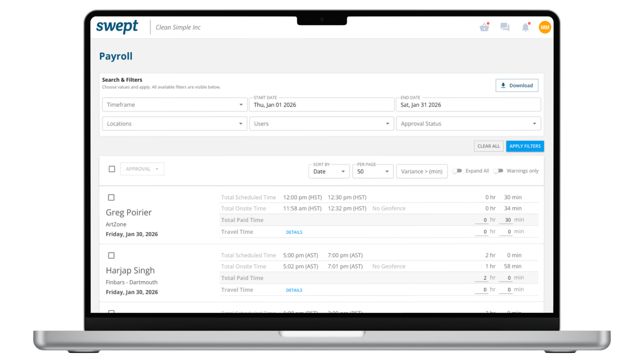Click the Finbars - Dartmouth location text
644x362 pixels.
point(131,282)
